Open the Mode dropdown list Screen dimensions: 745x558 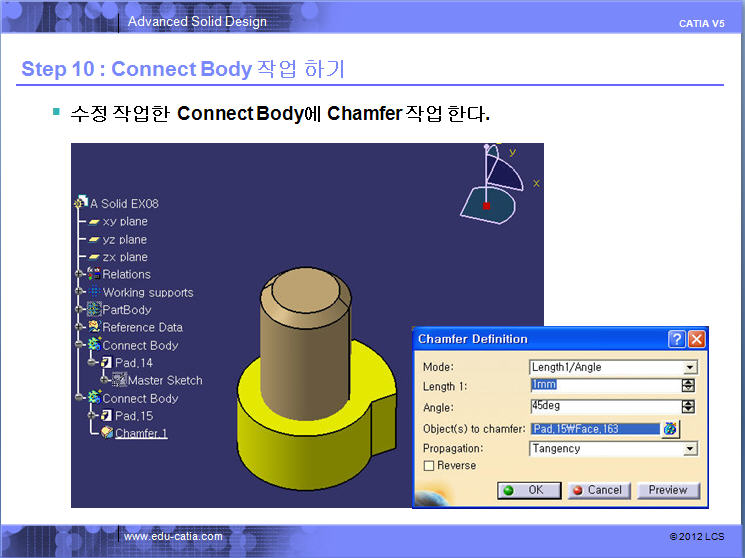pos(689,367)
